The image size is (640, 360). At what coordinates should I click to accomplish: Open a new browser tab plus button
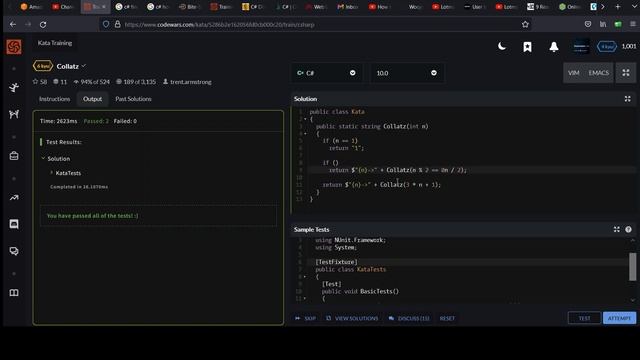point(618,7)
